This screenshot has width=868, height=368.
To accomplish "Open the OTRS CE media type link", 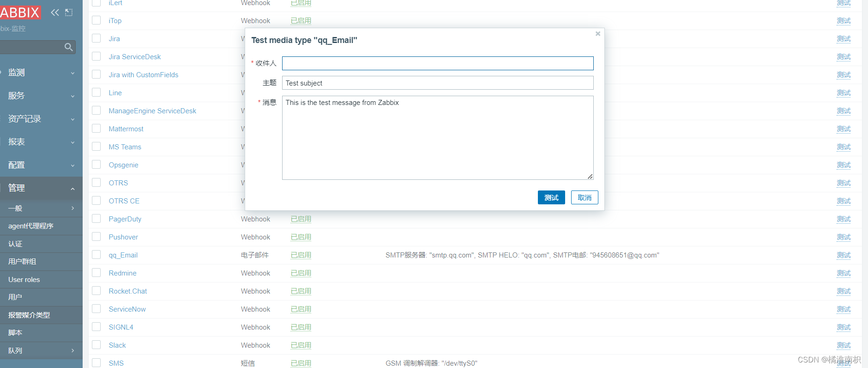I will 124,201.
